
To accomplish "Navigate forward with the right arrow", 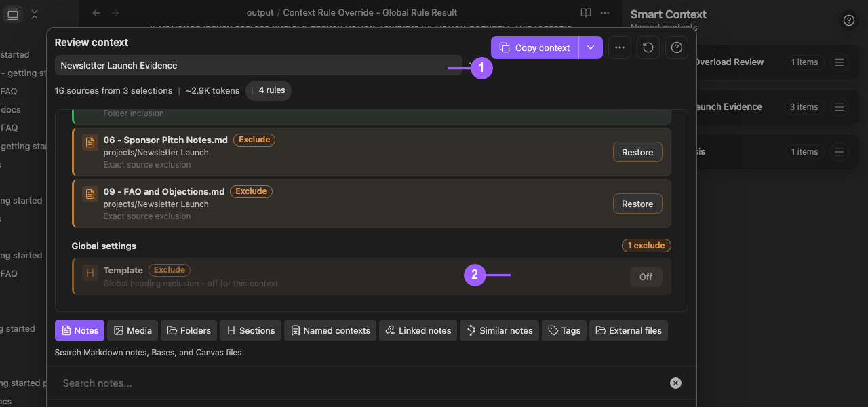I will click(x=115, y=13).
